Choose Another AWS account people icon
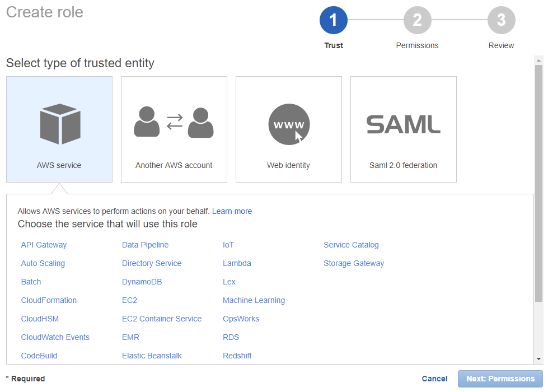The image size is (548, 392). (174, 122)
